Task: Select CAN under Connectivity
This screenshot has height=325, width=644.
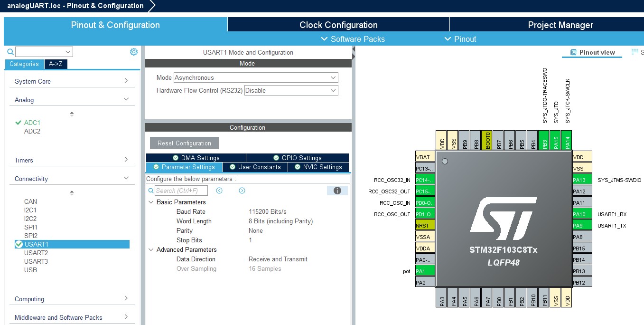Action: (30, 201)
